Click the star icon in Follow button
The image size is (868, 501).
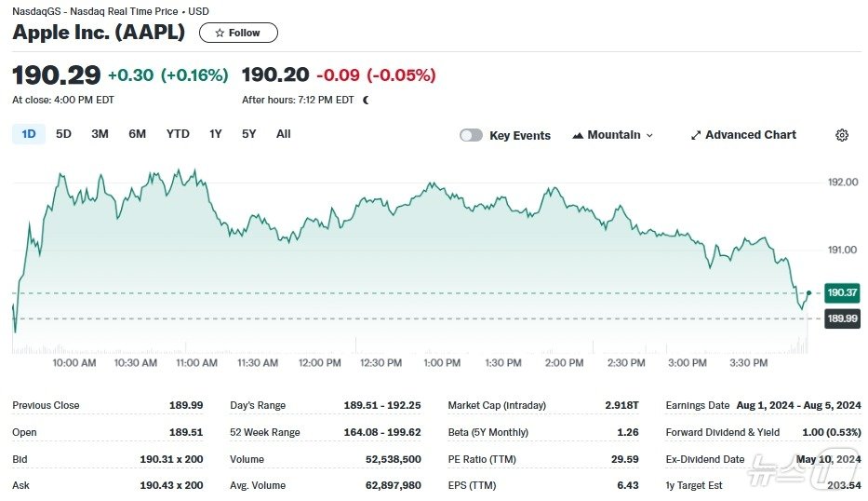pyautogui.click(x=220, y=33)
